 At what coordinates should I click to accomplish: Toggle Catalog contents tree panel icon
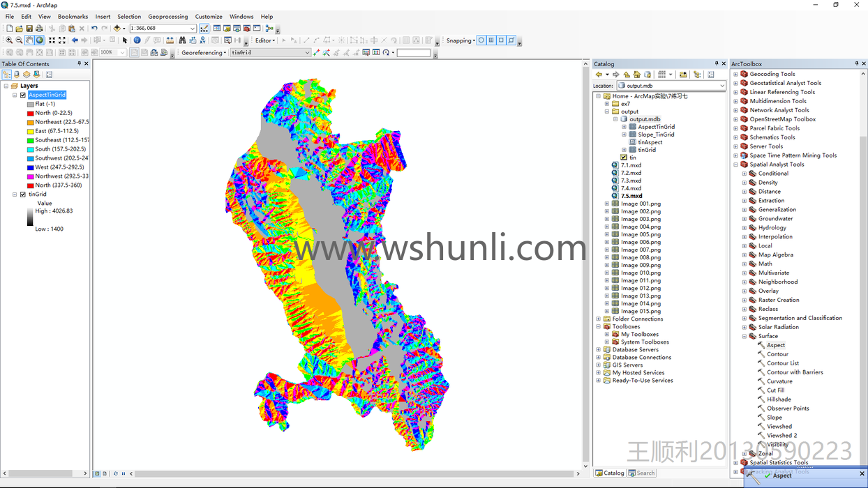tap(697, 75)
